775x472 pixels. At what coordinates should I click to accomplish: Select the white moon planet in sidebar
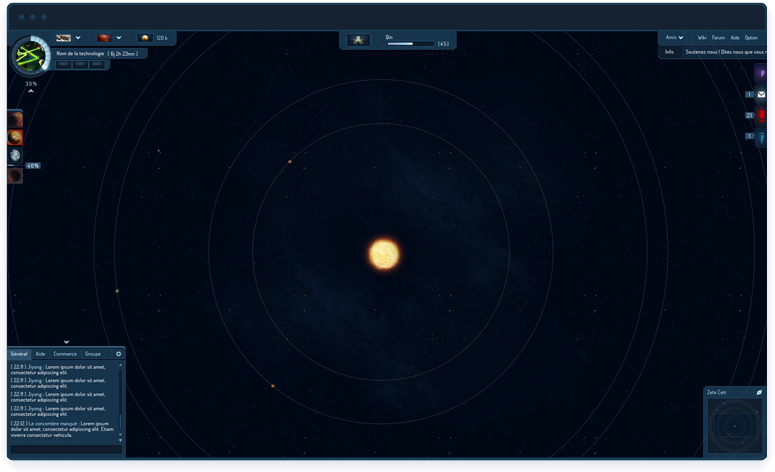click(15, 155)
